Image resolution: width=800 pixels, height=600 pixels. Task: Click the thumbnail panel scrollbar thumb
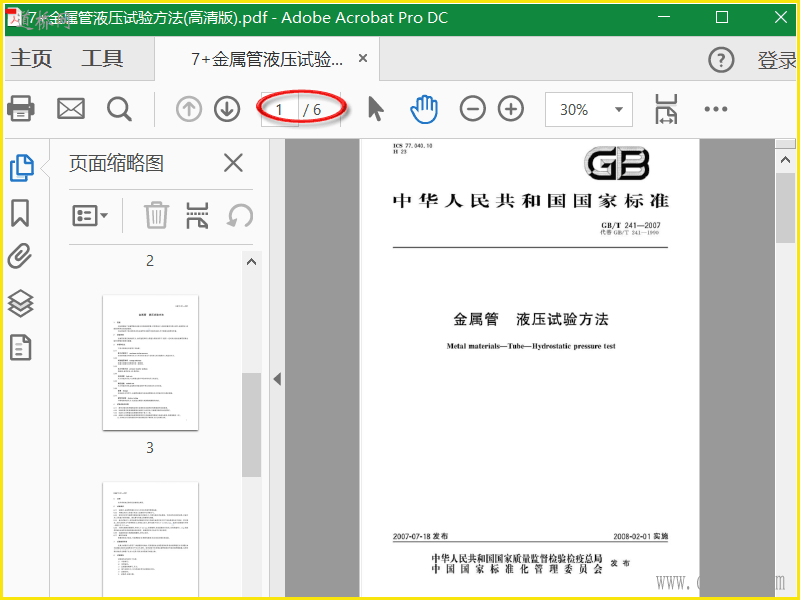pos(252,424)
